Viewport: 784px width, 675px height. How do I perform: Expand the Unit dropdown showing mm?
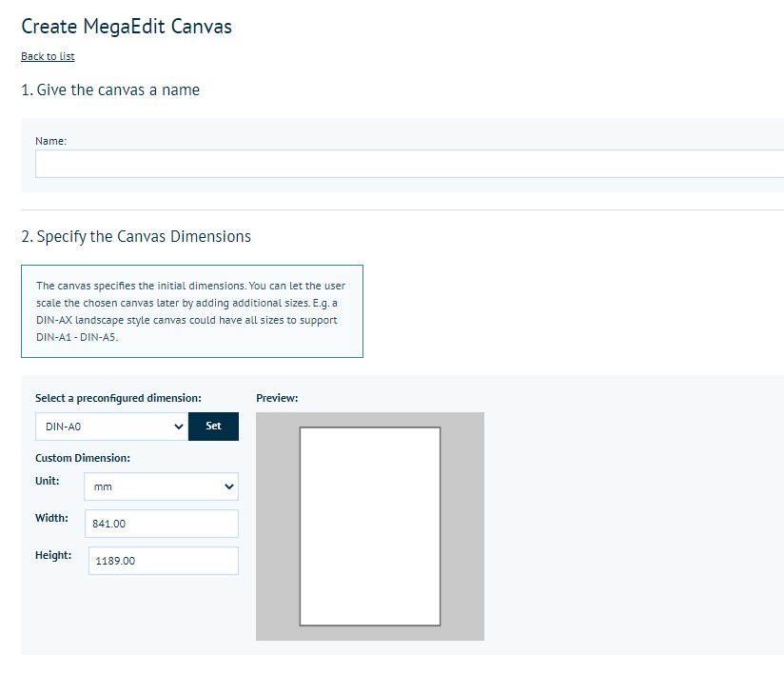pos(161,486)
